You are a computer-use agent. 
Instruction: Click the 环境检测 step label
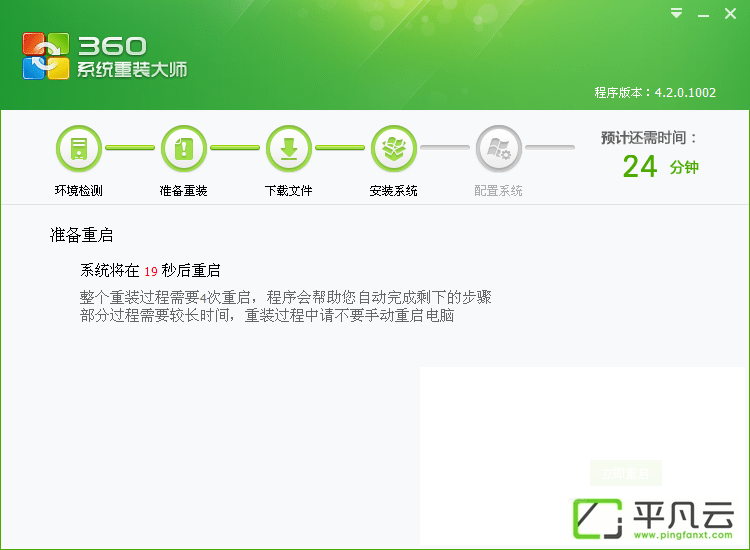(x=79, y=190)
